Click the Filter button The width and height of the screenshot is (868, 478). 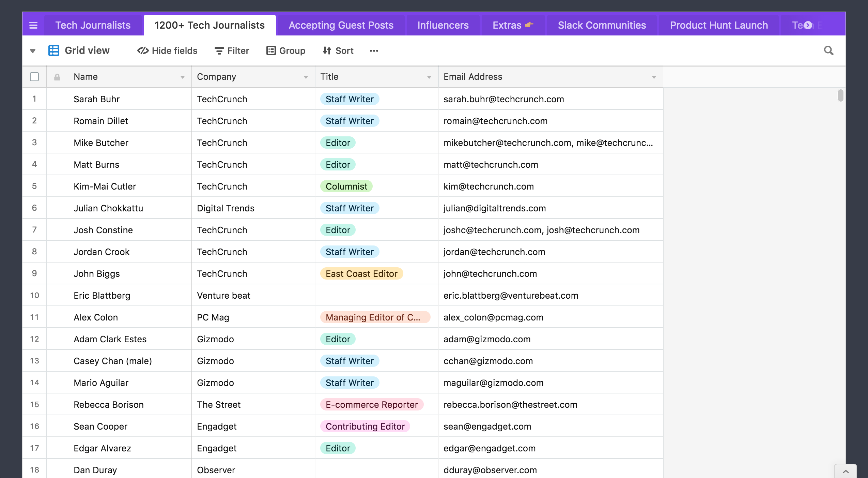(x=232, y=51)
